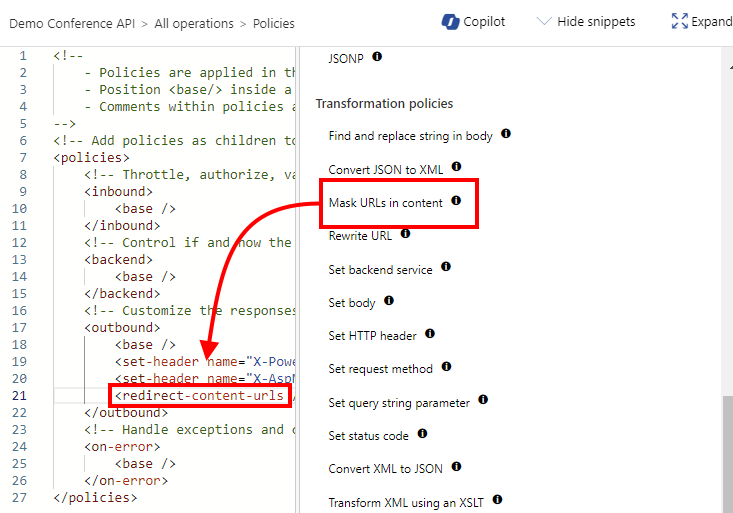Place cursor on </outbound> closing tag
The height and width of the screenshot is (513, 733).
(126, 413)
